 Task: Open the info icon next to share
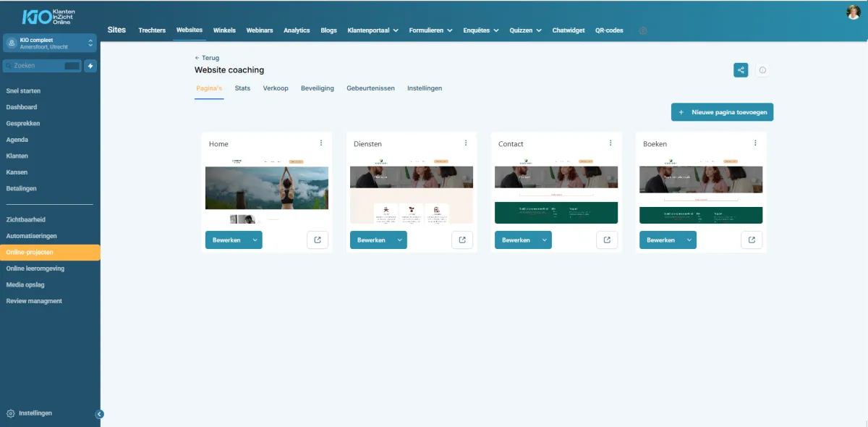point(762,70)
